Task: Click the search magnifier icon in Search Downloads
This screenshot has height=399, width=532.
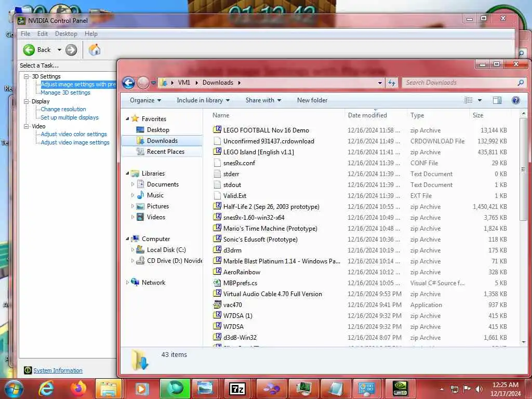Action: click(521, 83)
